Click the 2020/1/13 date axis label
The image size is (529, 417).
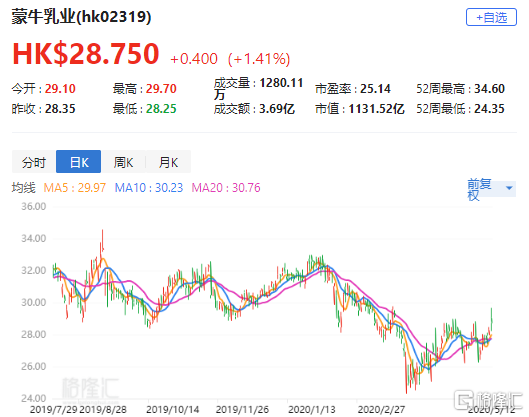pos(311,410)
